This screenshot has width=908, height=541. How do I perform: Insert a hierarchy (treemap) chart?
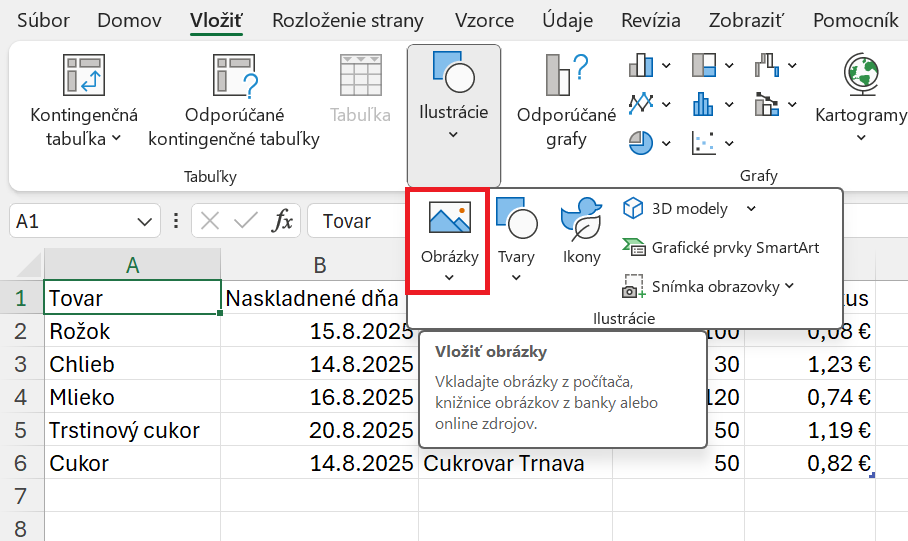click(x=704, y=65)
